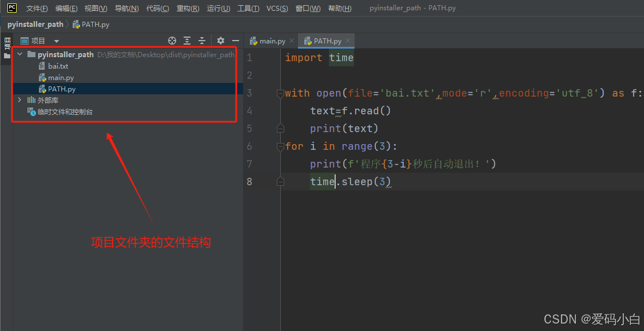This screenshot has width=644, height=331.
Task: Click the 'import' keyword on line 1
Action: (304, 58)
